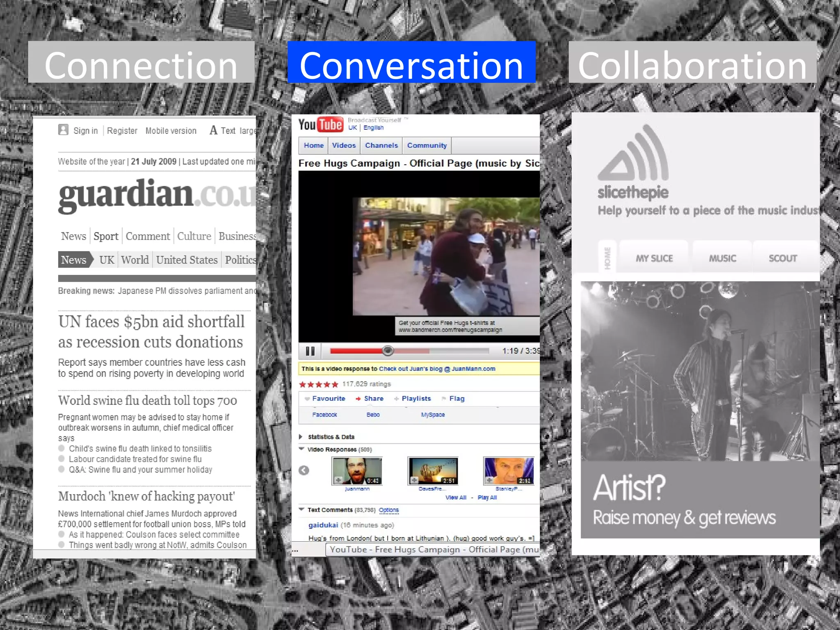The image size is (840, 630).
Task: Open Child's swine flu death linked story
Action: (x=140, y=449)
